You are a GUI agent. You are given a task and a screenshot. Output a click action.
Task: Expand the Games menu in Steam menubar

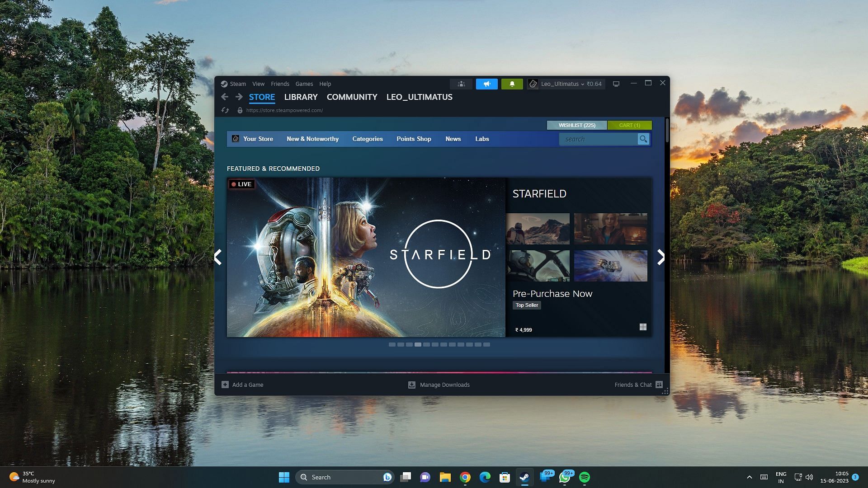304,84
